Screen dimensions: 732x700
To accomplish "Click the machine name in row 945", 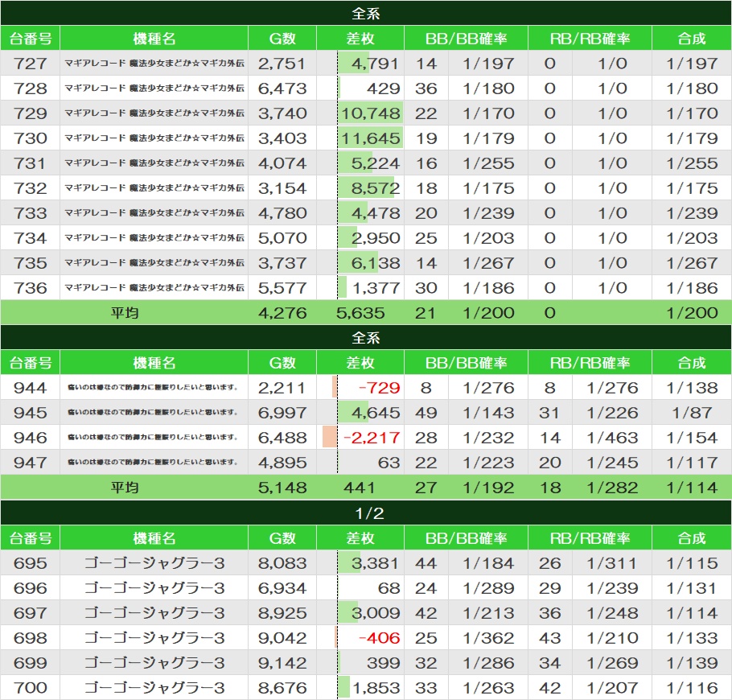I will [153, 413].
